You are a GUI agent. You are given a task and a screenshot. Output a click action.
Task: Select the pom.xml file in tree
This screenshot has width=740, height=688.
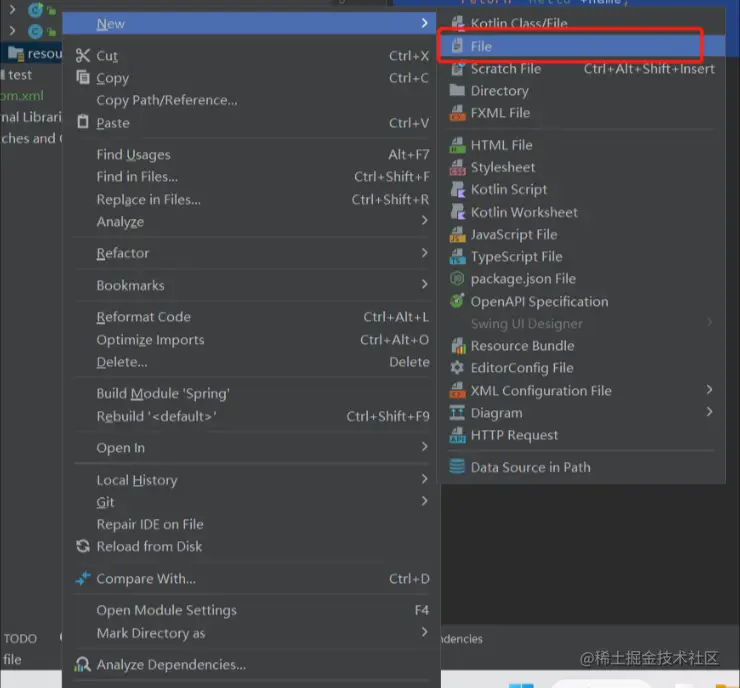[x=22, y=96]
